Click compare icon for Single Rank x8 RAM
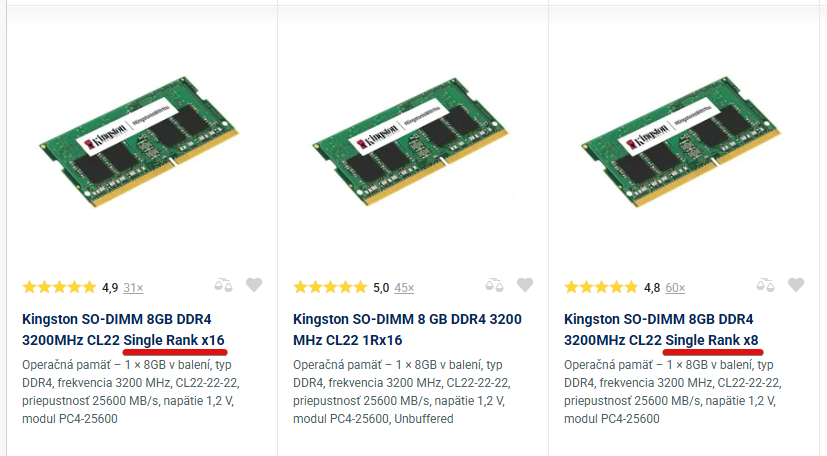Screen dimensions: 827x456 pos(766,286)
